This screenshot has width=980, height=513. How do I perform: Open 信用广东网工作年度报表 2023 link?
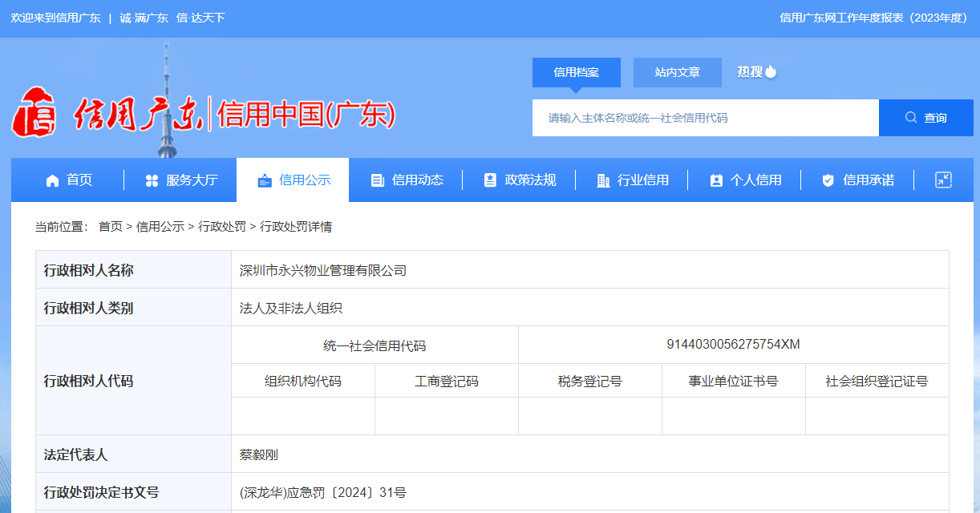click(x=873, y=18)
